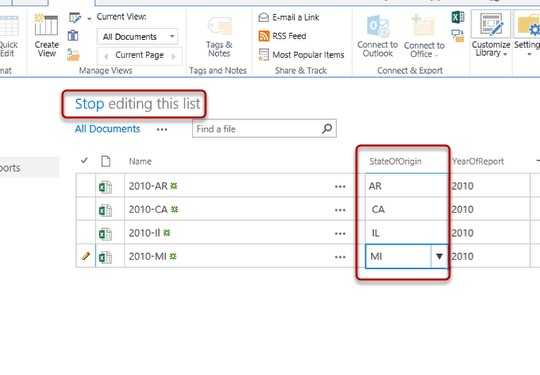Click the 2010 year cell for 2010-AR
The width and height of the screenshot is (540, 375).
click(489, 186)
